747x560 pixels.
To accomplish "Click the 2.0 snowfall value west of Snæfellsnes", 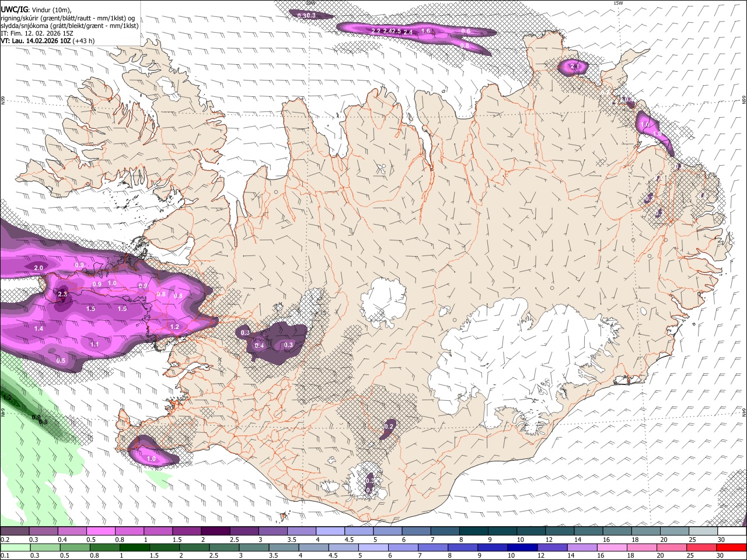I will tap(39, 268).
